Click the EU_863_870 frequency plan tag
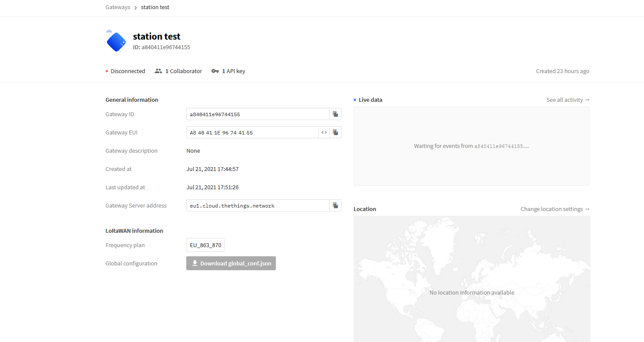The height and width of the screenshot is (342, 644). tap(205, 245)
